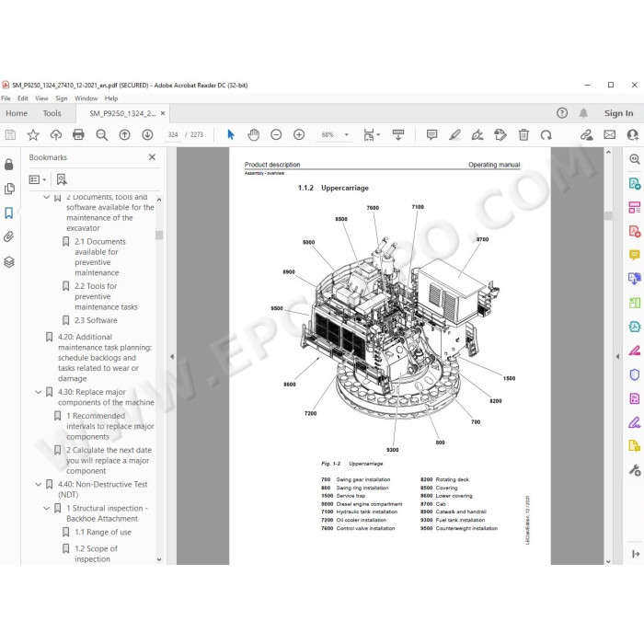Open the Comment tool in the right pane
The image size is (644, 644).
(x=635, y=255)
